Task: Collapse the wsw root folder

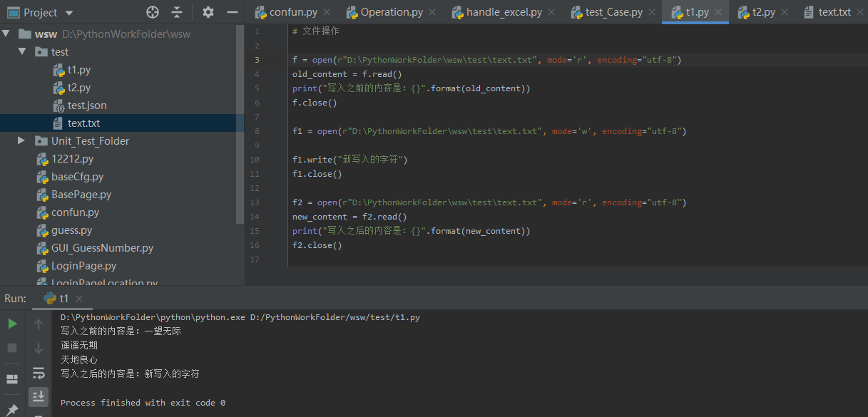Action: 6,34
